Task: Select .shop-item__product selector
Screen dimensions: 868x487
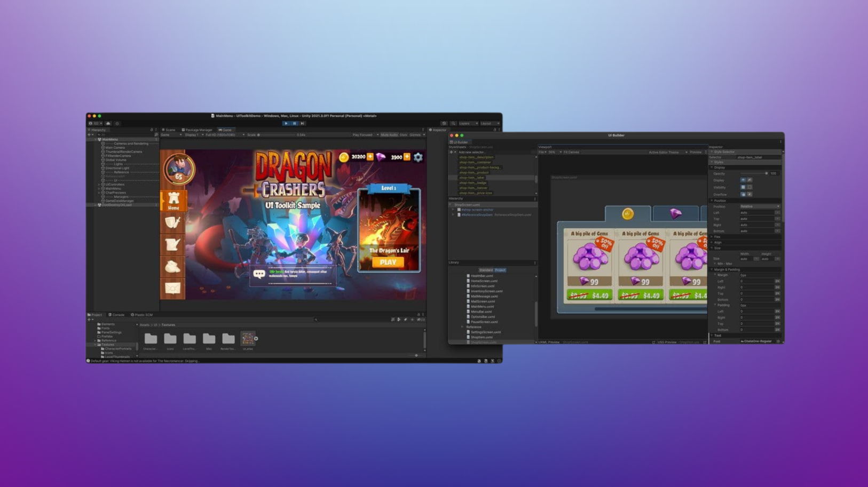Action: point(474,172)
